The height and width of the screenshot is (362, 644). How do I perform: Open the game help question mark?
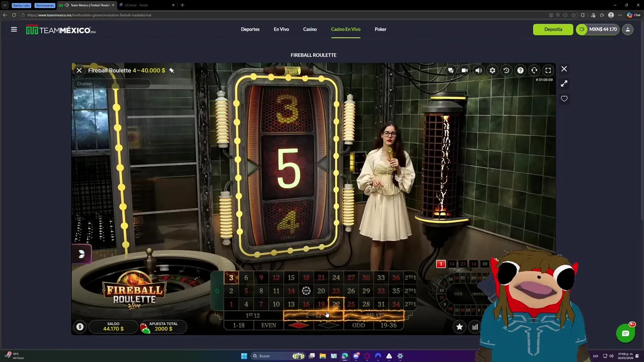[x=520, y=70]
